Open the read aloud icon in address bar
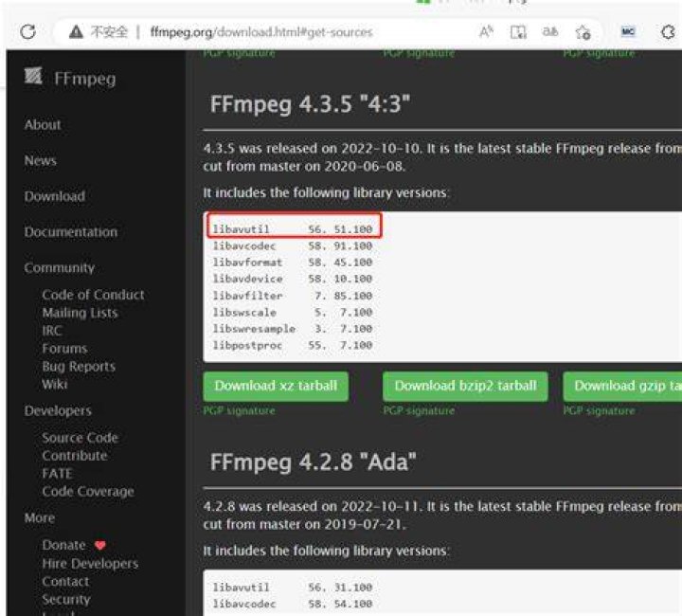 coord(486,31)
